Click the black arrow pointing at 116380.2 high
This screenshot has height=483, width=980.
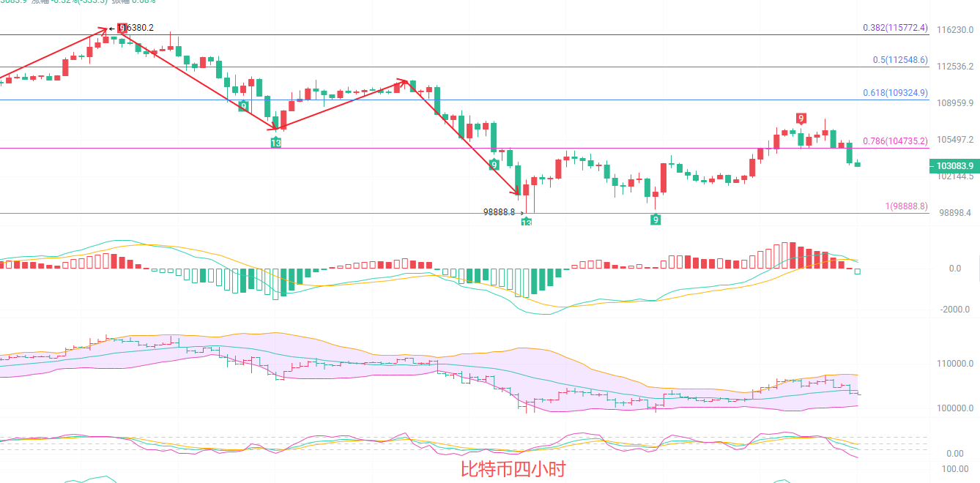pos(111,29)
